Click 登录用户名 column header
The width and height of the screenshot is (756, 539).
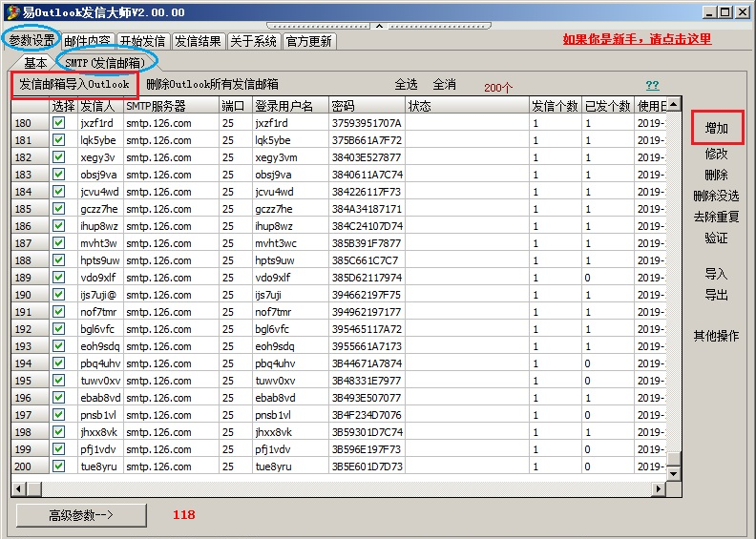coord(291,106)
